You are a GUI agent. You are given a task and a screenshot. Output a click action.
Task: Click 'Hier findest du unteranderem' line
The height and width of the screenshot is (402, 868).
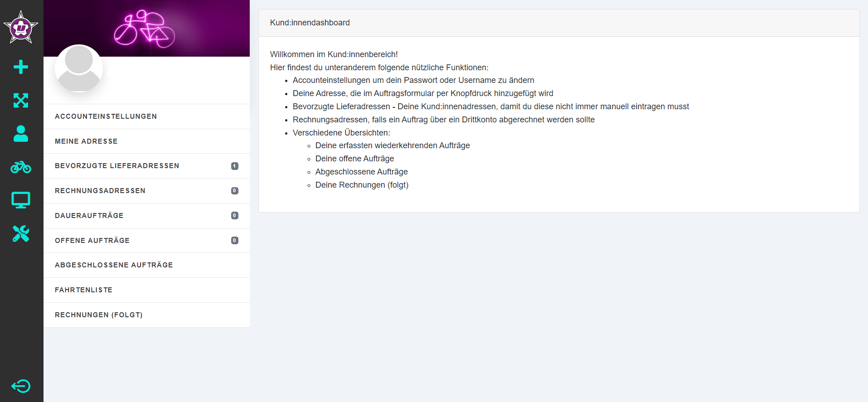(379, 68)
